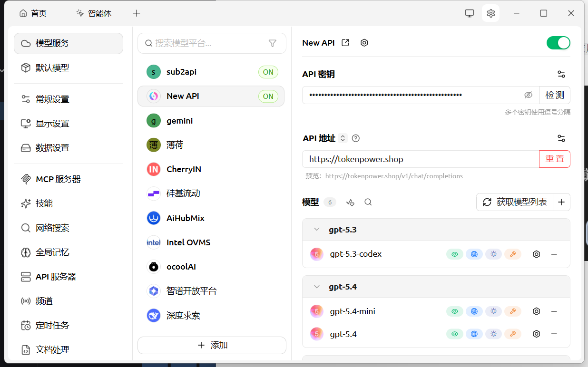588x367 pixels.
Task: Select the 硅基流动 provider
Action: (x=211, y=193)
